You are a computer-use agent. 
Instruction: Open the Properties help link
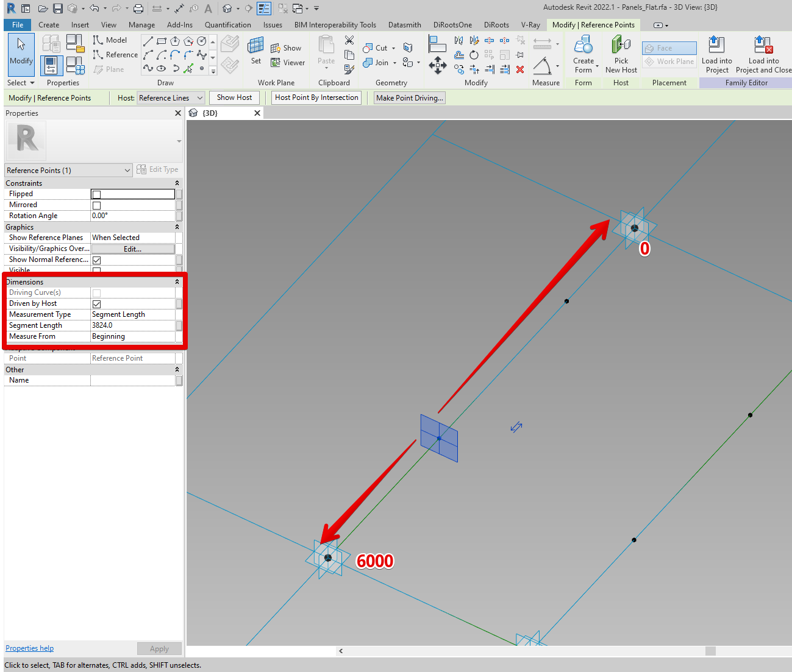pyautogui.click(x=29, y=648)
